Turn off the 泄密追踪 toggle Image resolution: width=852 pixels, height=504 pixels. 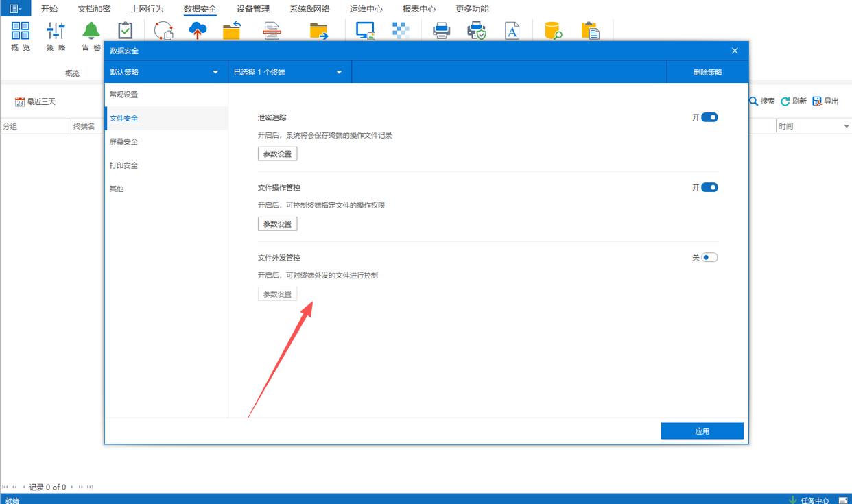click(709, 117)
